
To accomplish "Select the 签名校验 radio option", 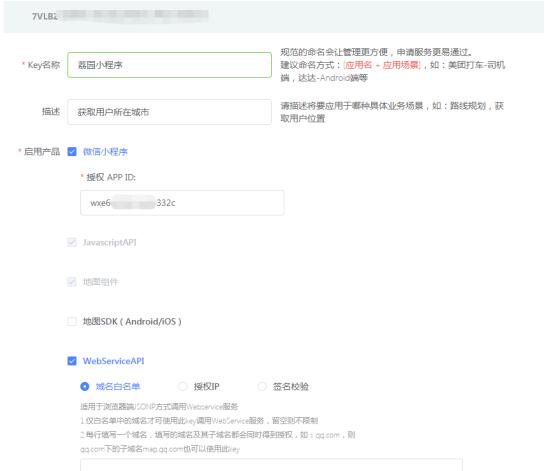I will coord(262,386).
